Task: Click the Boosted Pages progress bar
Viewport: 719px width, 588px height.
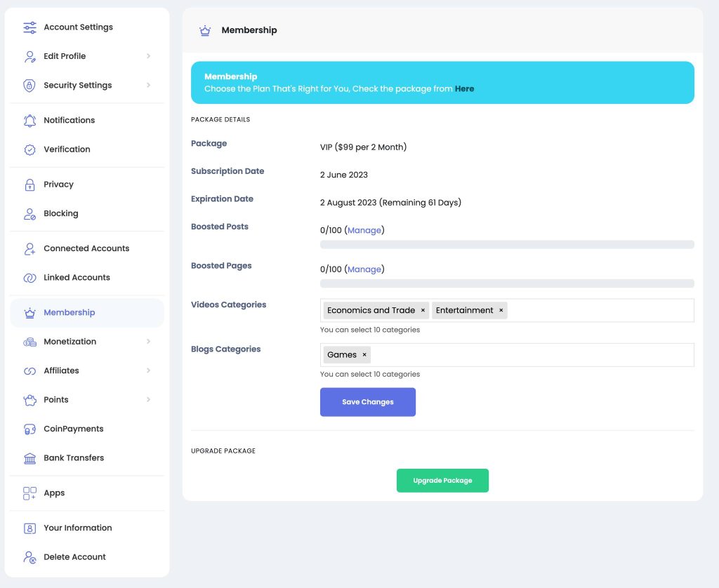Action: click(x=507, y=283)
